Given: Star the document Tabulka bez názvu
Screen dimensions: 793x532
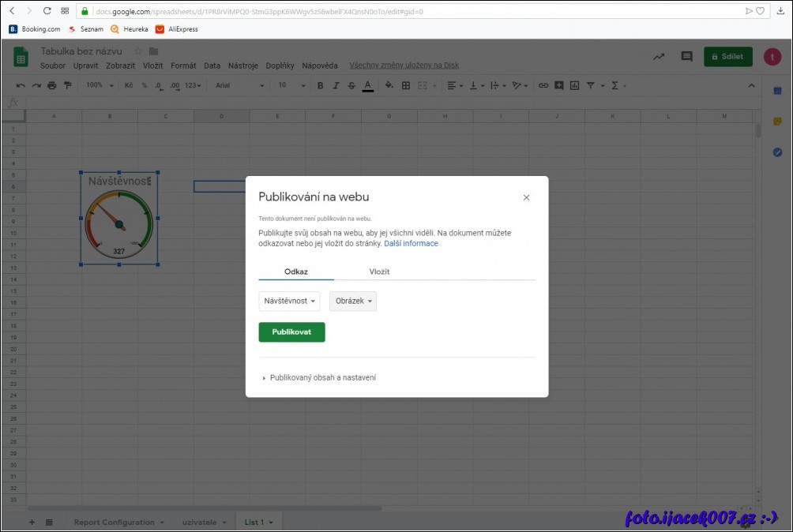Looking at the screenshot, I should pyautogui.click(x=138, y=52).
